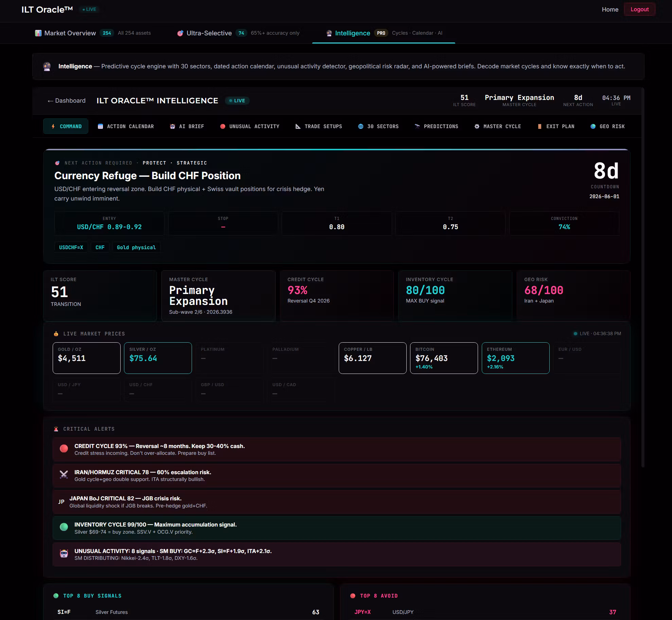This screenshot has height=620, width=672.
Task: Open the Predictions section
Action: point(437,126)
